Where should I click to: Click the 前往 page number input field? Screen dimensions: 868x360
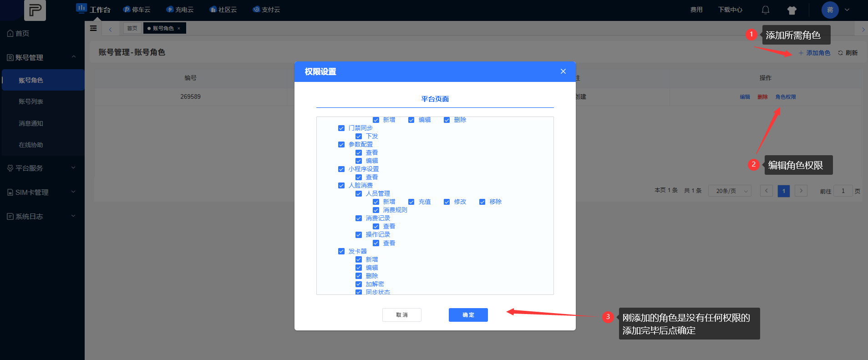[843, 191]
